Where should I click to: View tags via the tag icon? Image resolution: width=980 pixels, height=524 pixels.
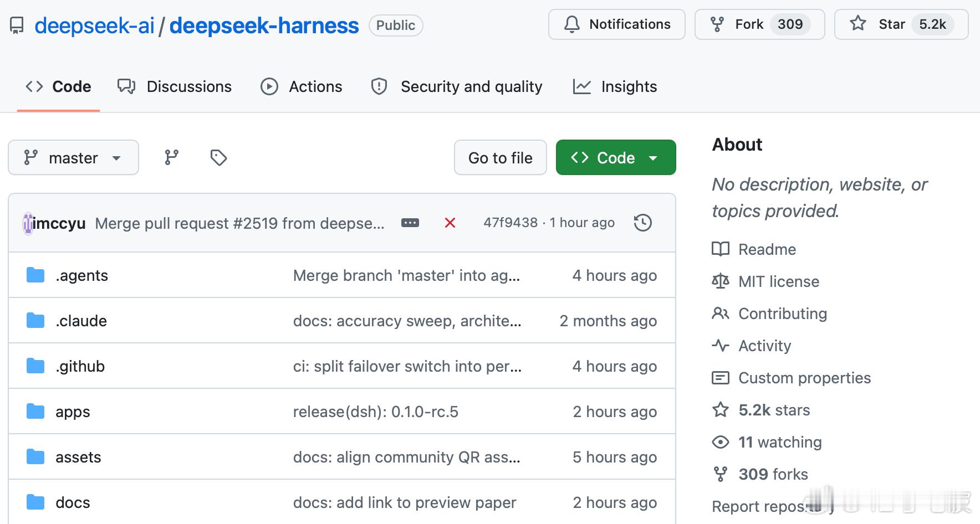pos(218,158)
